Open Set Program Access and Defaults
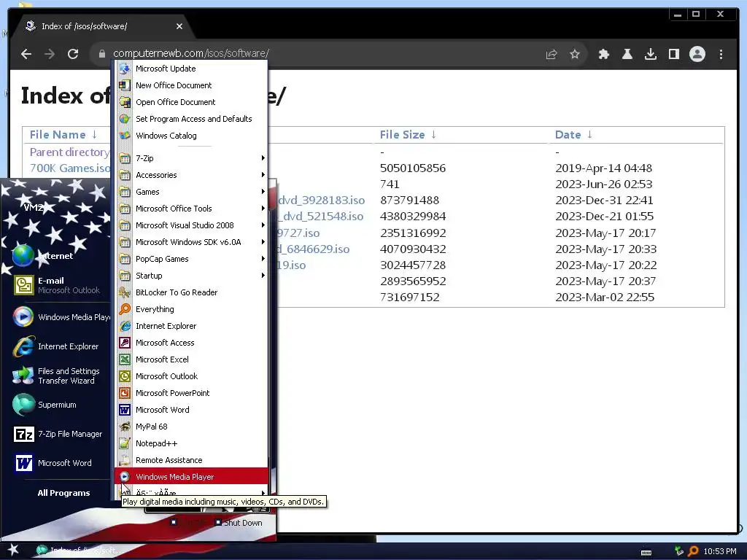Image resolution: width=747 pixels, height=560 pixels. tap(191, 119)
